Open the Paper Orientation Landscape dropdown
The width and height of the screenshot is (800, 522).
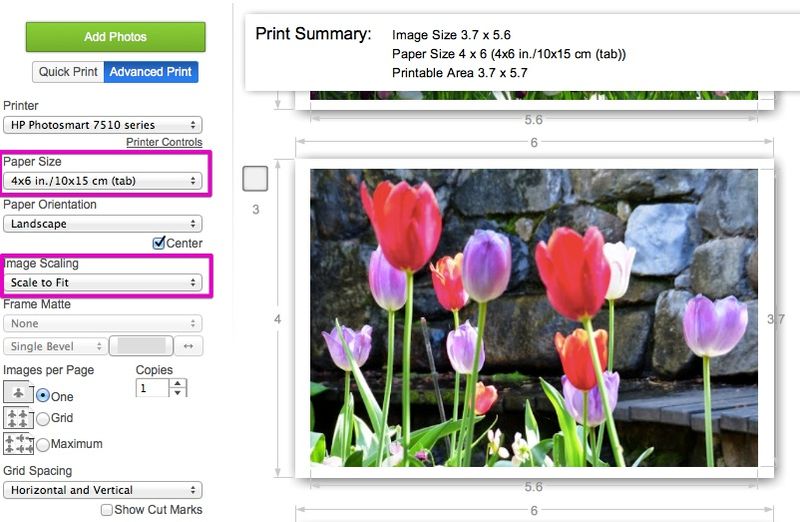(x=103, y=224)
